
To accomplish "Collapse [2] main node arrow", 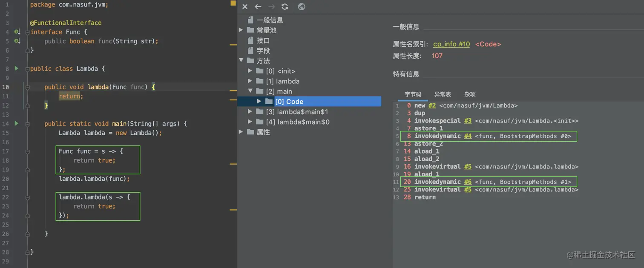I will tap(250, 91).
